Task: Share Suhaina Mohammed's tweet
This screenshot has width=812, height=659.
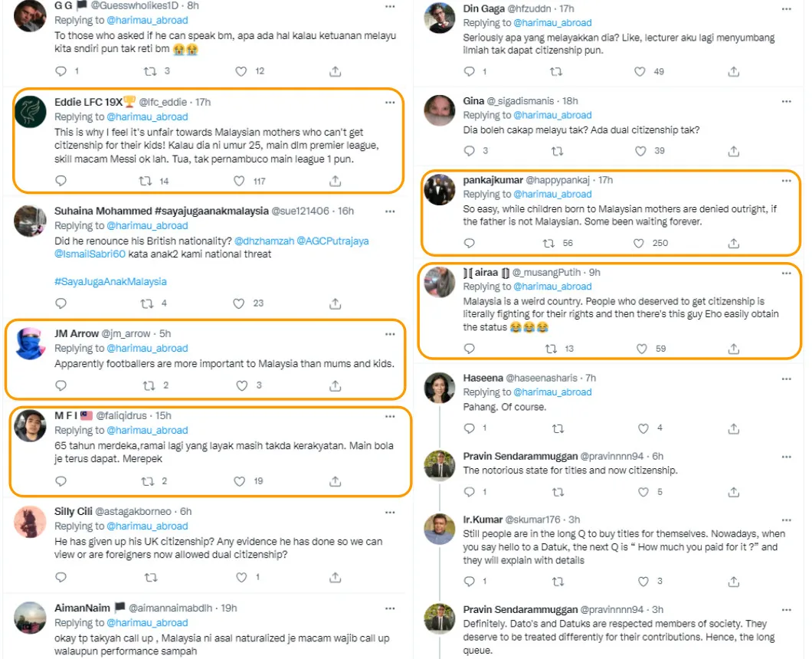Action: [335, 303]
